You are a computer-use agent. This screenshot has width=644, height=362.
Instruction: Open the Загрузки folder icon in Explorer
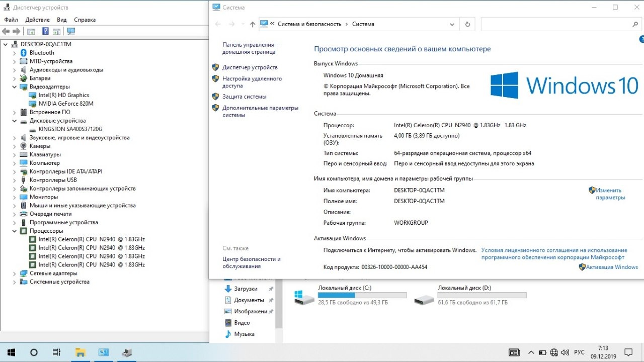[x=228, y=289]
